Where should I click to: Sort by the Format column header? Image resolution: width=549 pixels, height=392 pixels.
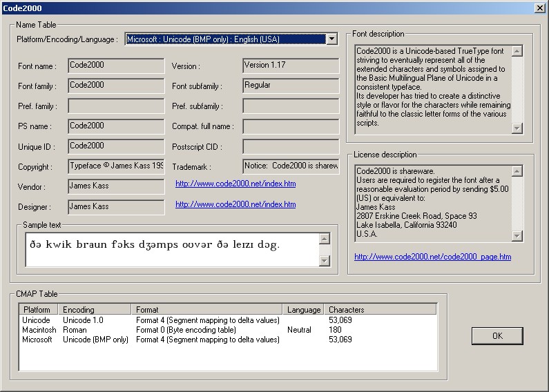207,309
